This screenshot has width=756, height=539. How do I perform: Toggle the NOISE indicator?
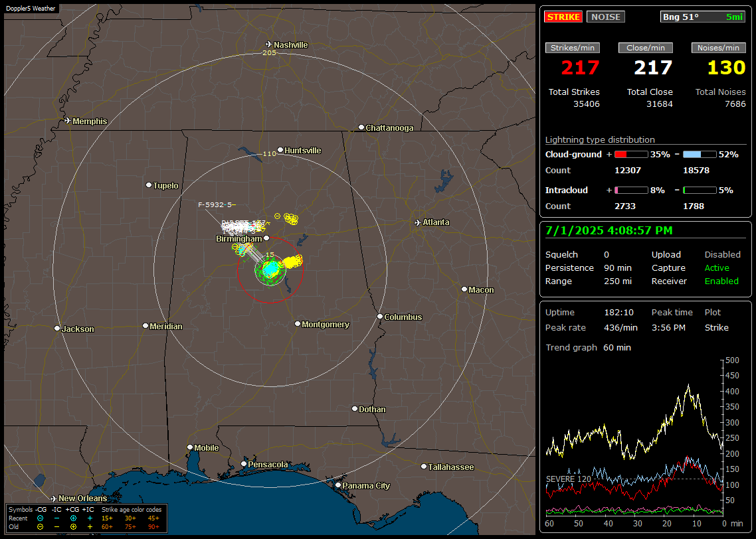click(x=606, y=17)
